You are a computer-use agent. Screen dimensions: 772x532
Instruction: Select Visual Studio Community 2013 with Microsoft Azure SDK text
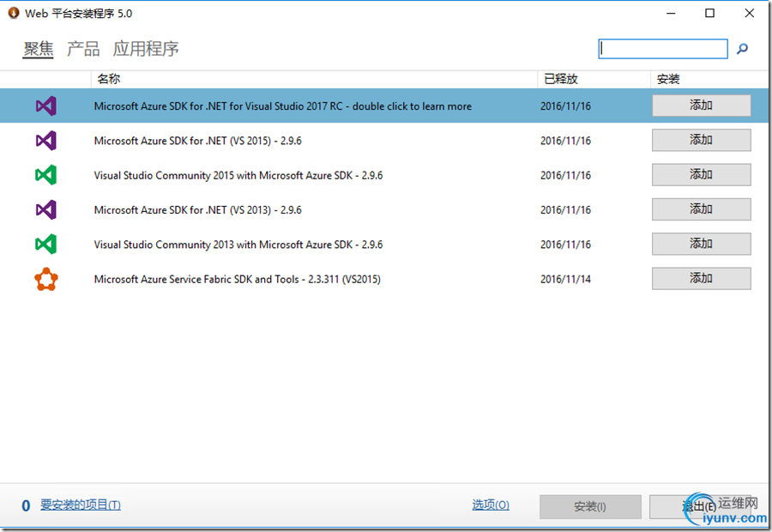(x=238, y=245)
